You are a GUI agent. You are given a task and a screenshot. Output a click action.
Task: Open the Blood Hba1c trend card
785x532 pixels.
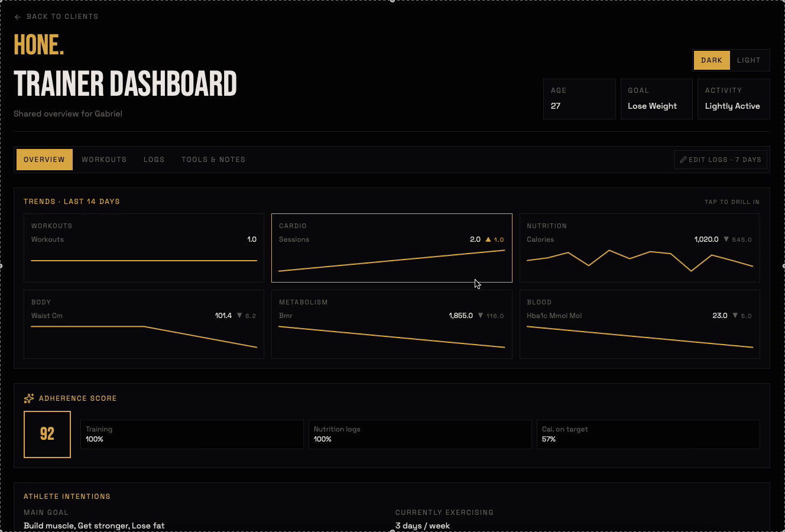[640, 324]
